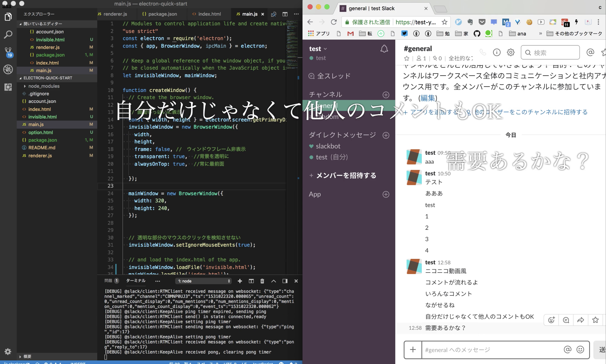
Task: Open the other bookmarks folder in Chrome
Action: pos(574,33)
